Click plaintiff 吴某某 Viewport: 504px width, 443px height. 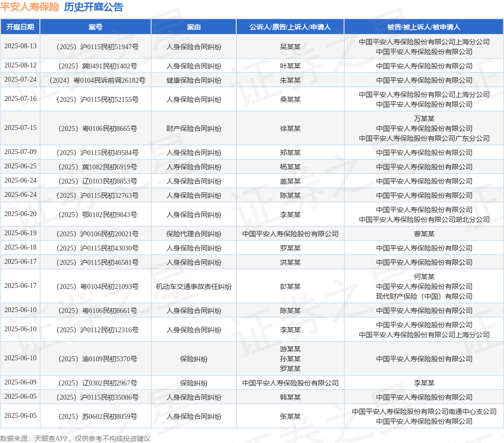pyautogui.click(x=290, y=47)
